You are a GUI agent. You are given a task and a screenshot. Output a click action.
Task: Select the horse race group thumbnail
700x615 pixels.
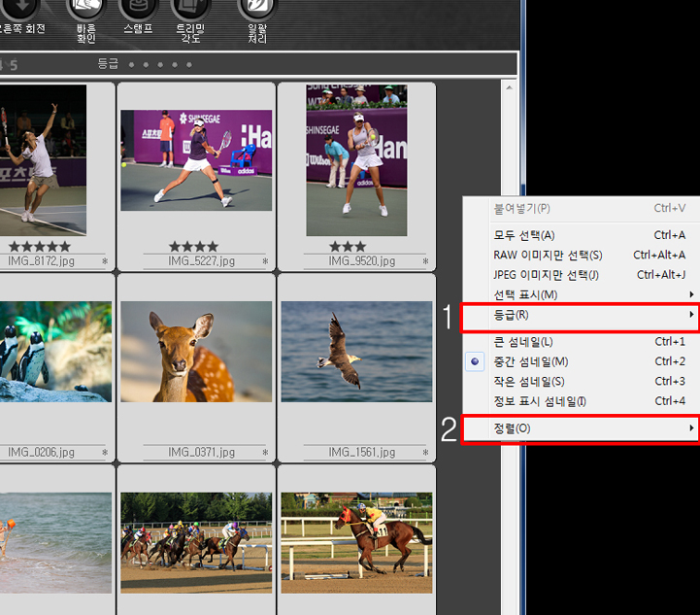196,543
